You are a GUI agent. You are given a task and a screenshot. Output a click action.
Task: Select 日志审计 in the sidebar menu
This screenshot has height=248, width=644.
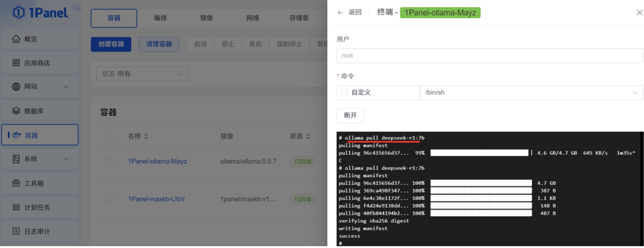coord(40,231)
